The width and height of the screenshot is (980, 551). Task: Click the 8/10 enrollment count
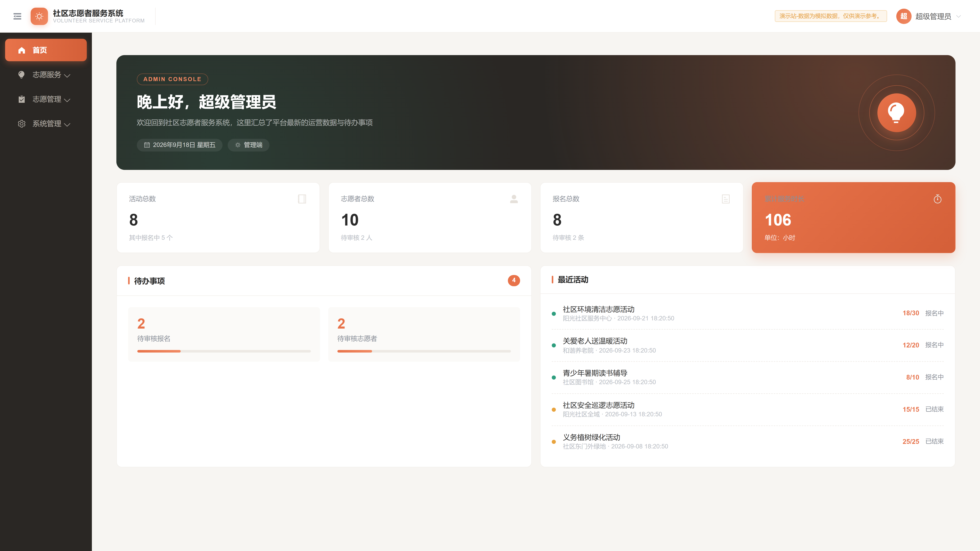(913, 377)
